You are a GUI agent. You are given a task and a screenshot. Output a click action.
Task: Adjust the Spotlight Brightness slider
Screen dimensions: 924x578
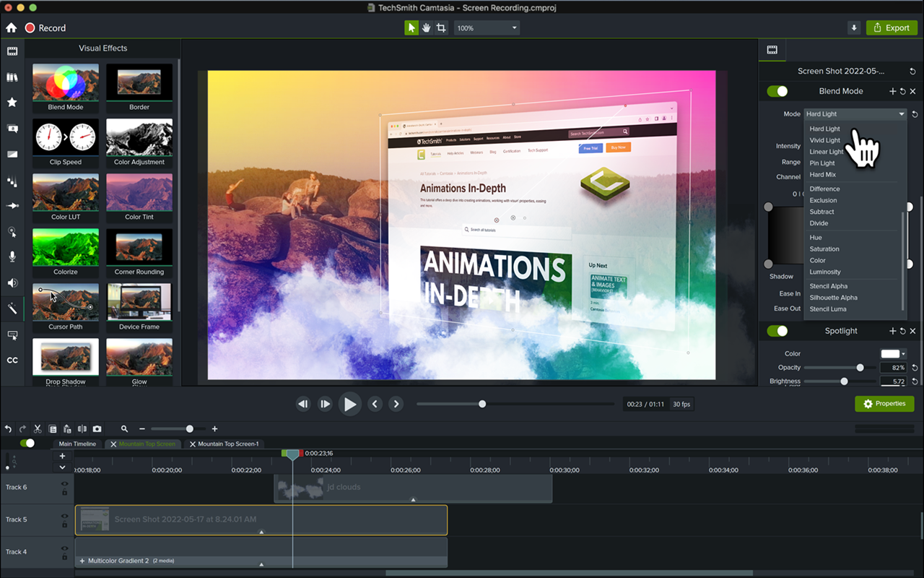pos(844,381)
